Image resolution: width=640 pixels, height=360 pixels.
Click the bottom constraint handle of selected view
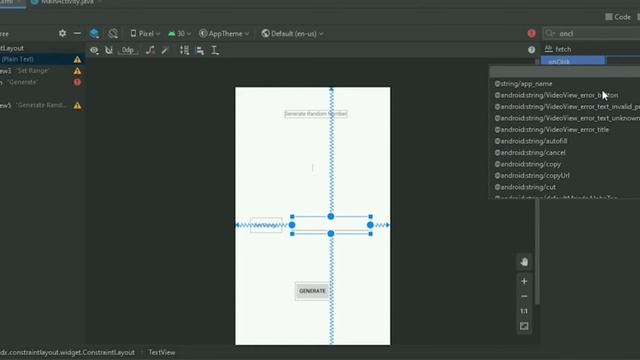coord(331,233)
